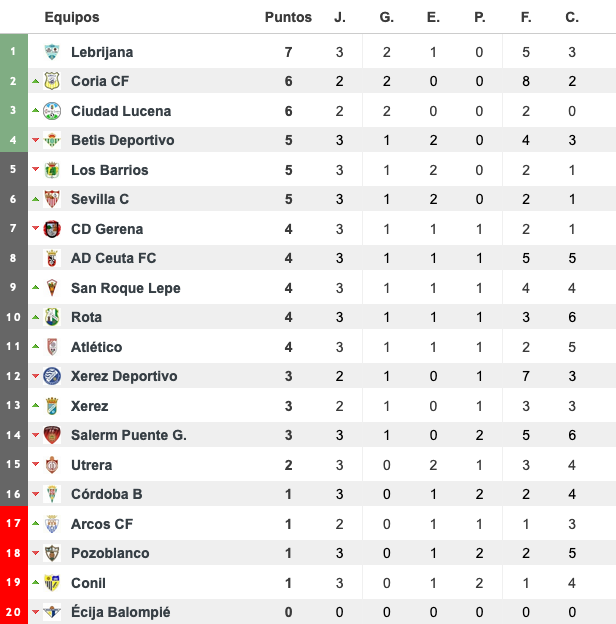Open the Écija Balompié team link

(x=121, y=612)
